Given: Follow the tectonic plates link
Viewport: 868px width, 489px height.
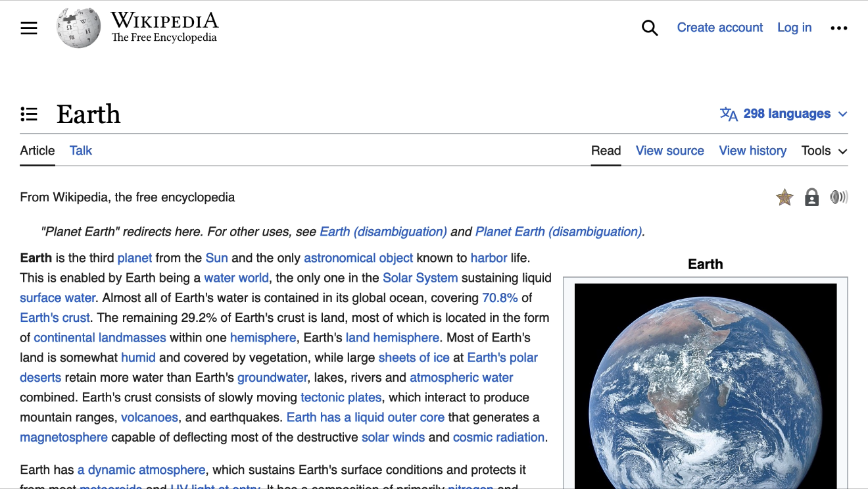Looking at the screenshot, I should click(x=341, y=398).
